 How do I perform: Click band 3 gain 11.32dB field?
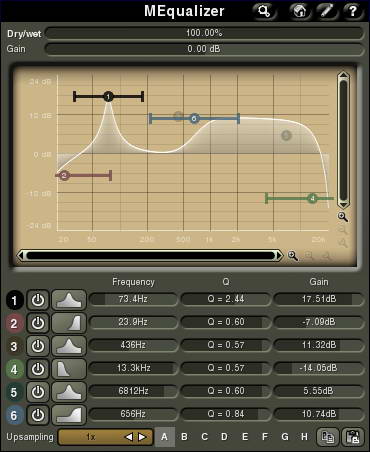(x=319, y=345)
